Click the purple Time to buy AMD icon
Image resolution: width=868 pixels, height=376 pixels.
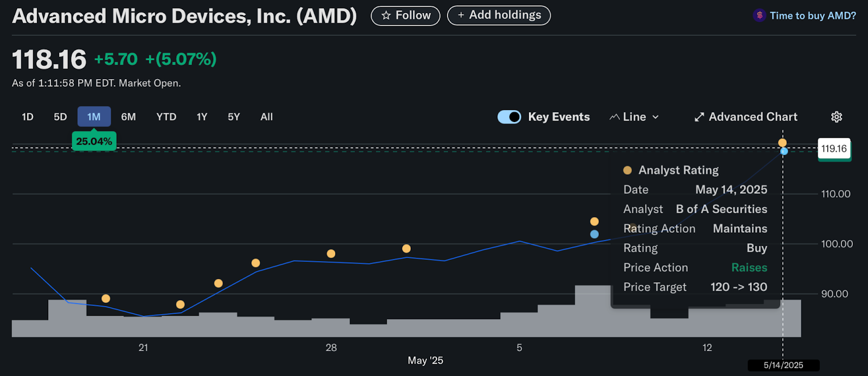tap(759, 16)
